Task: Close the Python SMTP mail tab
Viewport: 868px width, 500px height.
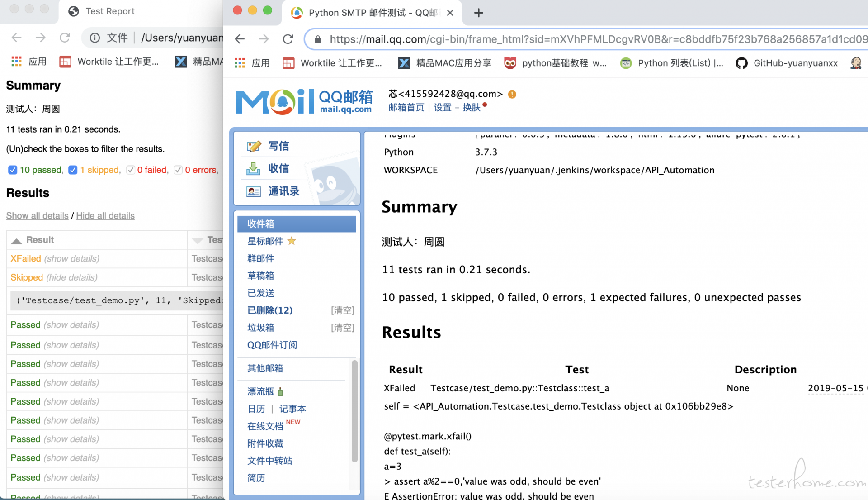Action: [450, 13]
